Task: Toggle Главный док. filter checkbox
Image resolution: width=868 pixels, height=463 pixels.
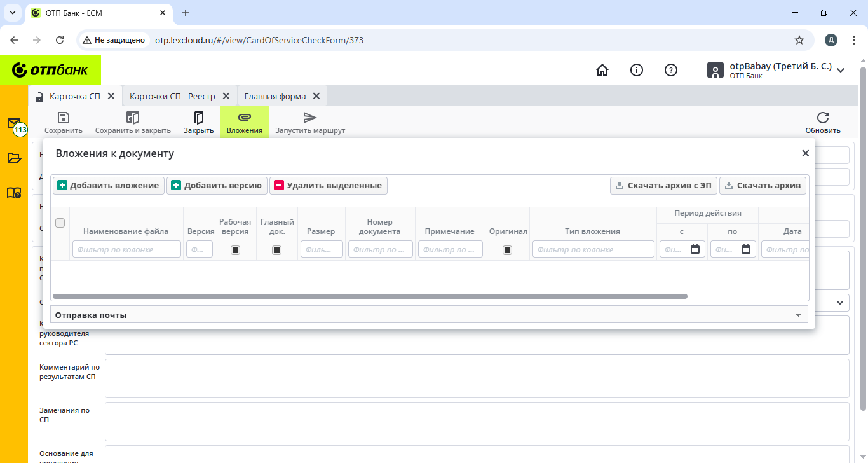Action: (276, 250)
